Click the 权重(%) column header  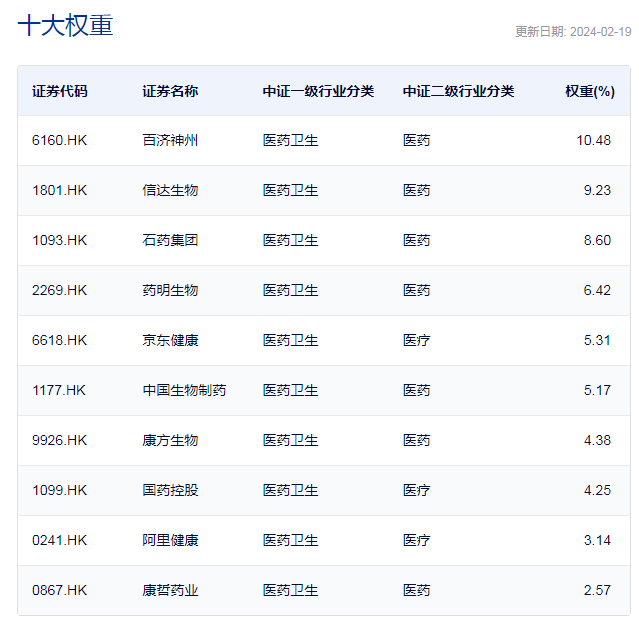click(x=590, y=91)
